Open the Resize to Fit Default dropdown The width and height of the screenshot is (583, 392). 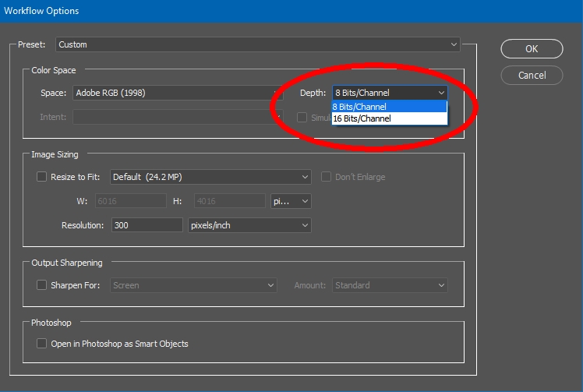click(x=210, y=177)
